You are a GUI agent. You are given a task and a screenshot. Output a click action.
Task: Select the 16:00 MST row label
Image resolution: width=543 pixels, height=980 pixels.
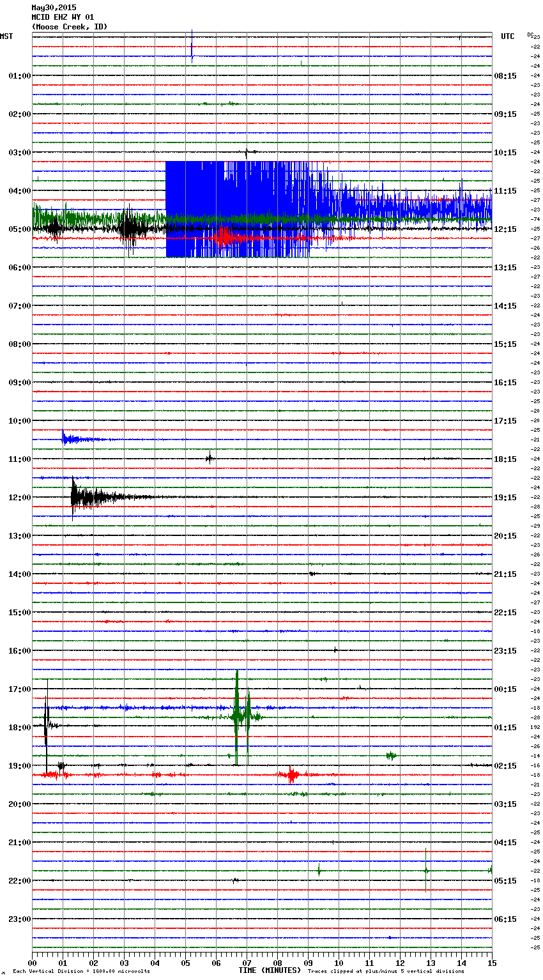tap(20, 651)
